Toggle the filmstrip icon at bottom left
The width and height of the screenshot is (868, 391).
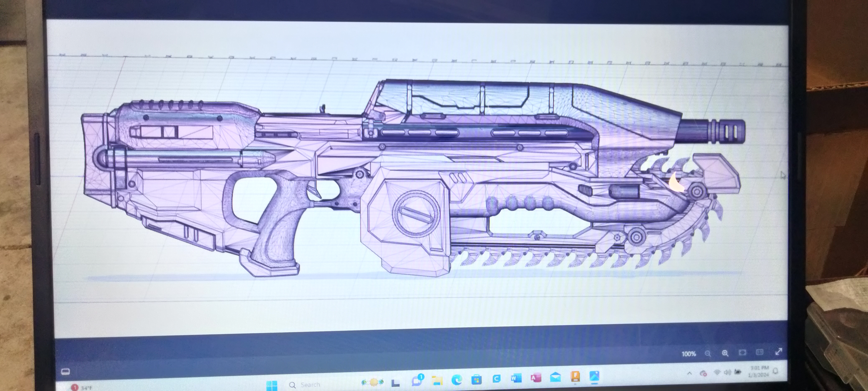point(66,372)
